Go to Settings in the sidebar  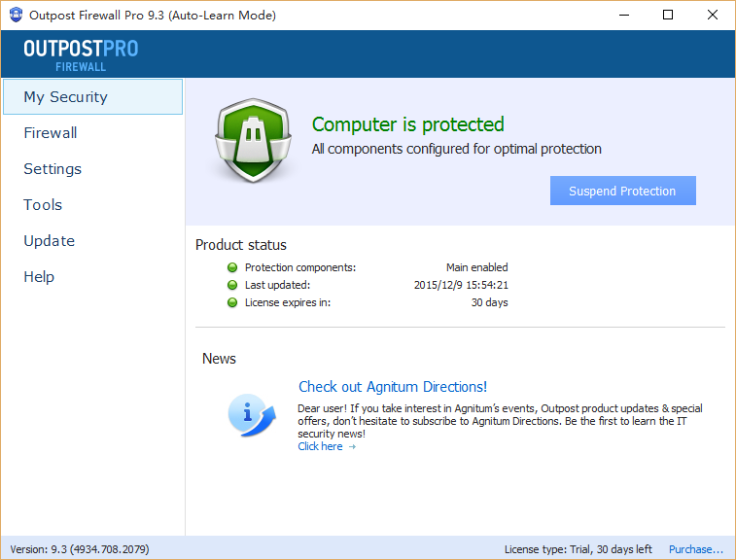pyautogui.click(x=53, y=169)
